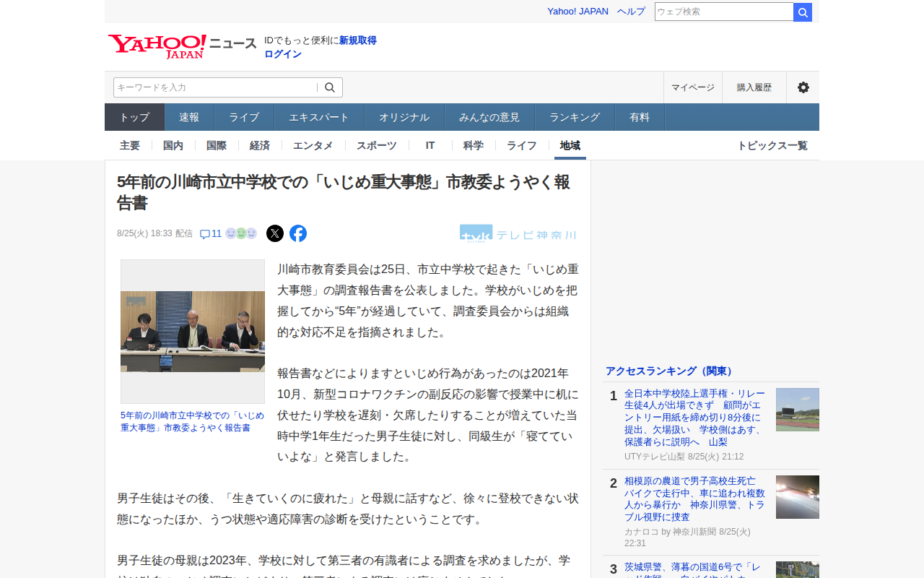Open the rank 1 article about 全日本中学校陸上選手権

pyautogui.click(x=693, y=418)
